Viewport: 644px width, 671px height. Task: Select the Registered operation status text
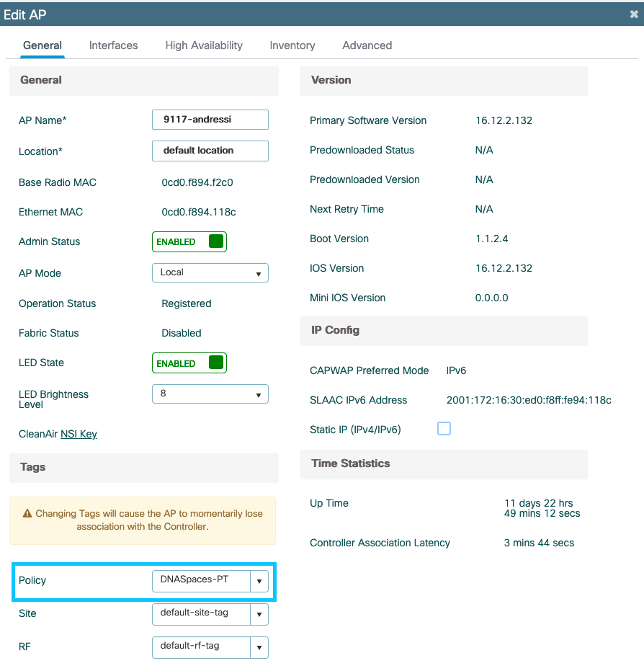pyautogui.click(x=187, y=303)
